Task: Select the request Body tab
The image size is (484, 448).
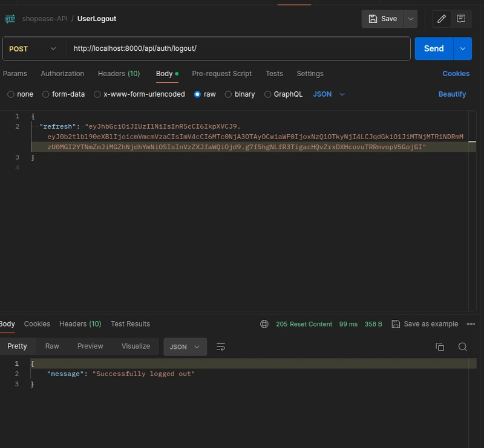Action: 167,74
